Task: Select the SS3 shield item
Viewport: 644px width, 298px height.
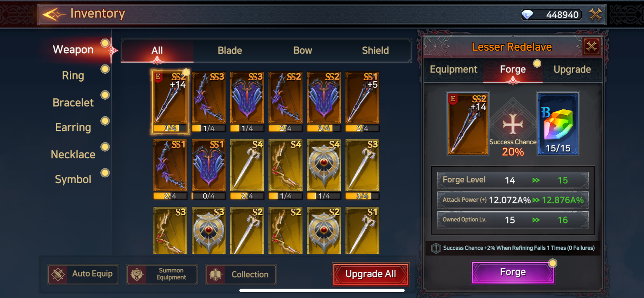Action: pos(247,101)
